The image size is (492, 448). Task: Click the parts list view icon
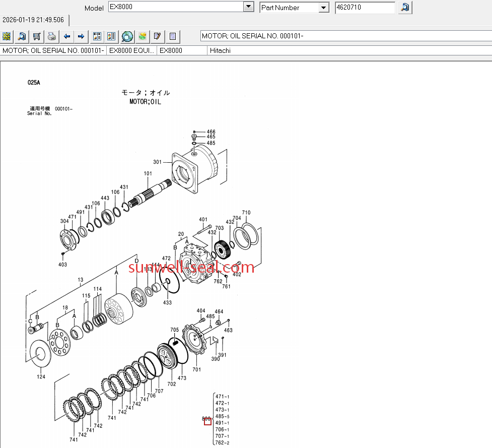pyautogui.click(x=112, y=36)
